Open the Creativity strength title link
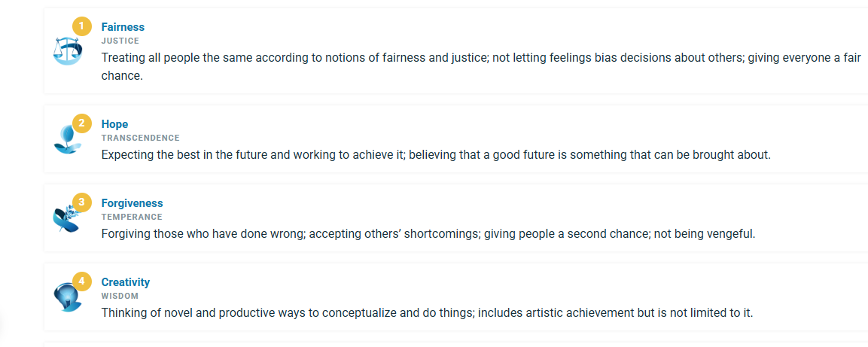 point(126,282)
